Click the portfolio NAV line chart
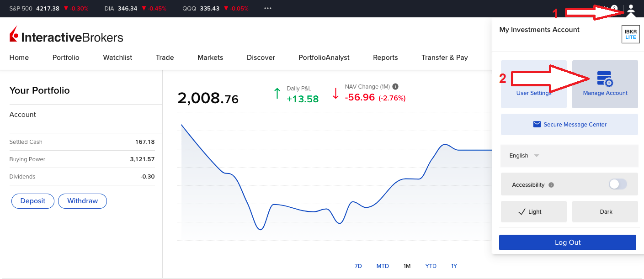The width and height of the screenshot is (644, 279). [336, 183]
